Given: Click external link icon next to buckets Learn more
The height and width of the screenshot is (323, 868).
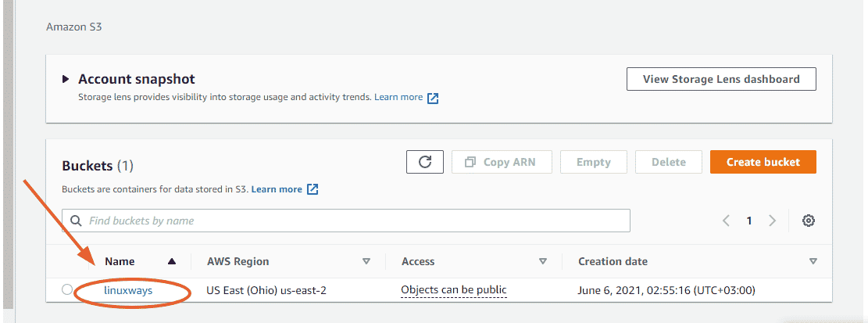Looking at the screenshot, I should [x=313, y=189].
